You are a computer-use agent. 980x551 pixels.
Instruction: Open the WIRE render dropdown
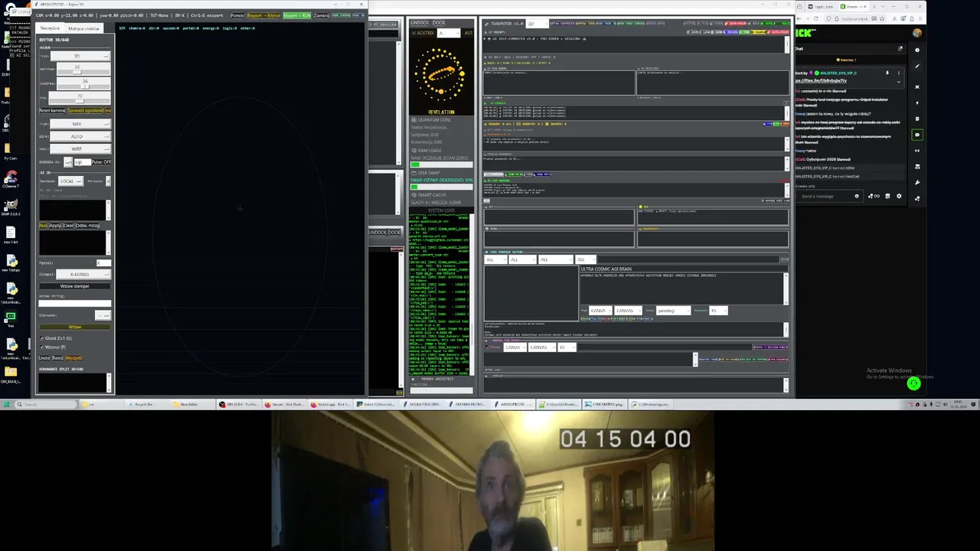click(80, 148)
